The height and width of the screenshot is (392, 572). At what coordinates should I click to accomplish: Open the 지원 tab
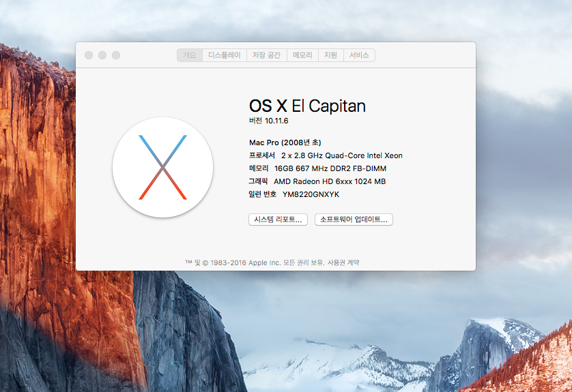coord(330,55)
